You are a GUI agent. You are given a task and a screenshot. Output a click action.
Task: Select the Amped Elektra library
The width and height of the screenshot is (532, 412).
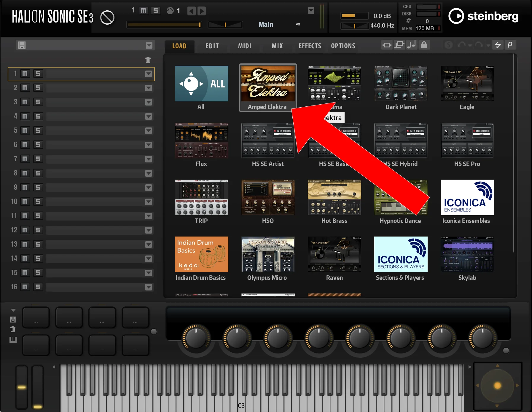coord(268,88)
